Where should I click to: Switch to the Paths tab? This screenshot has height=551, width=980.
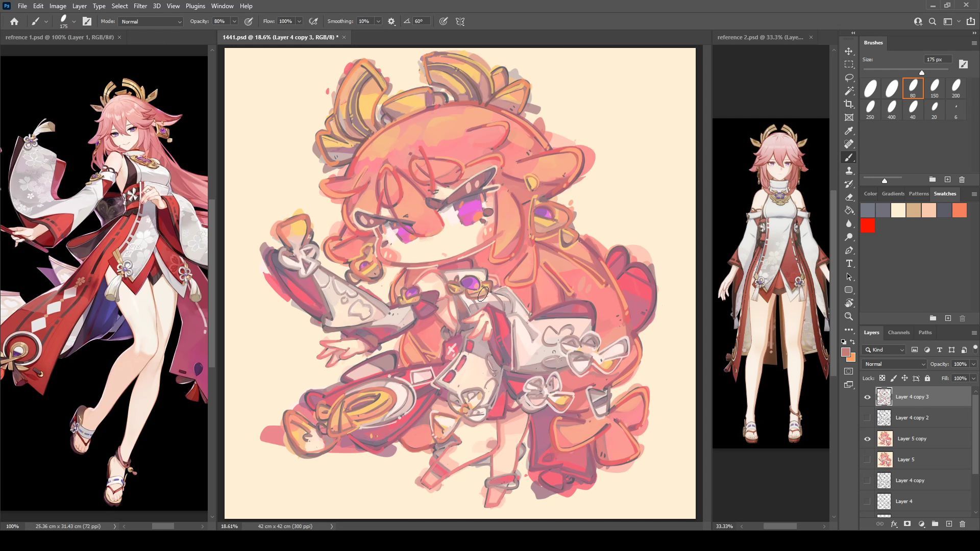[x=925, y=333]
